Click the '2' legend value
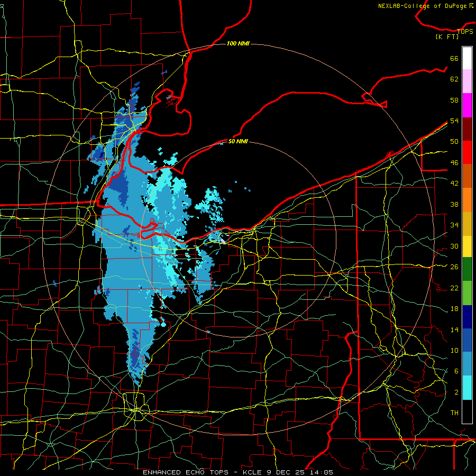This screenshot has width=476, height=476. (x=456, y=392)
